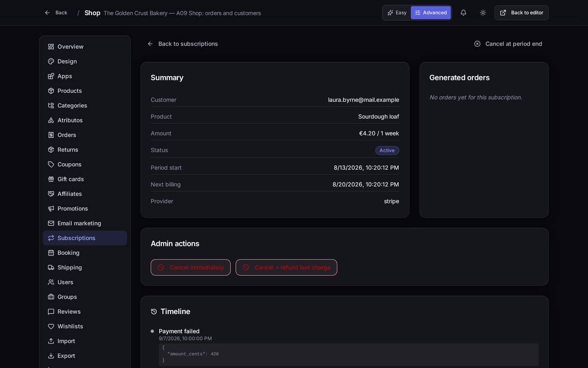Click the customer email laura.byrne@mail.example
This screenshot has width=588, height=368.
pyautogui.click(x=364, y=100)
